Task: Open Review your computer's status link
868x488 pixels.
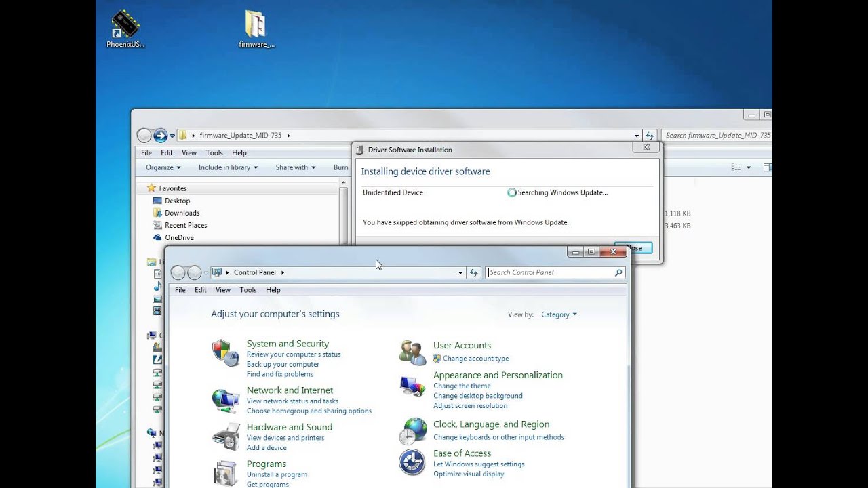Action: 294,354
